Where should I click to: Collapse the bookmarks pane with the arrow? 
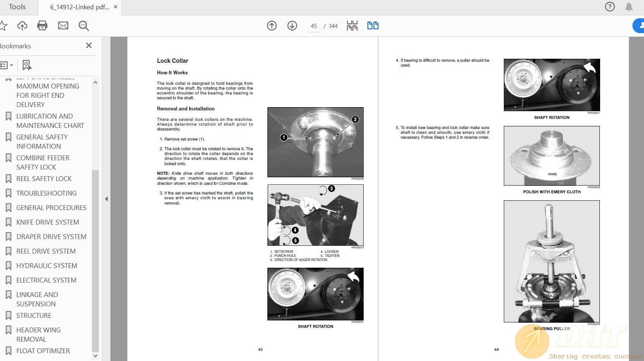[106, 199]
